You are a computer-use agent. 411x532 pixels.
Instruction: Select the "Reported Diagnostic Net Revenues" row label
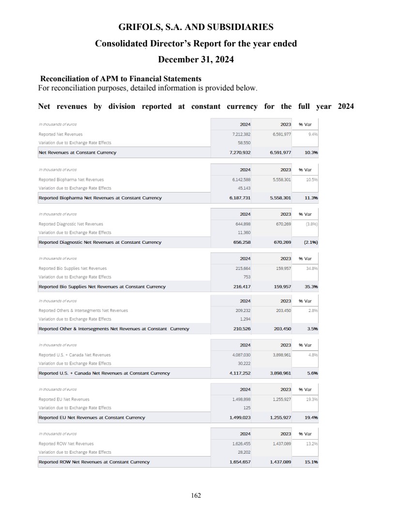(x=71, y=224)
